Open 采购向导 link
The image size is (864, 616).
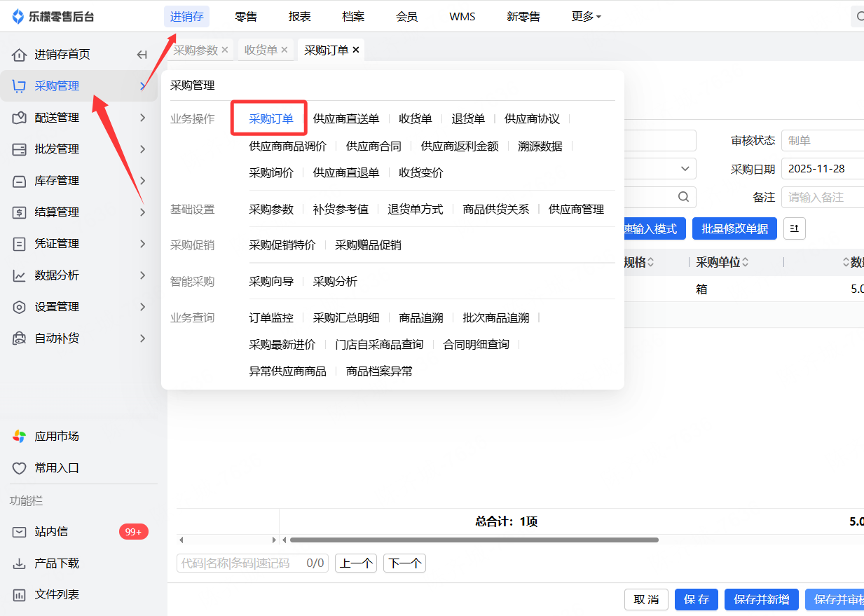271,282
